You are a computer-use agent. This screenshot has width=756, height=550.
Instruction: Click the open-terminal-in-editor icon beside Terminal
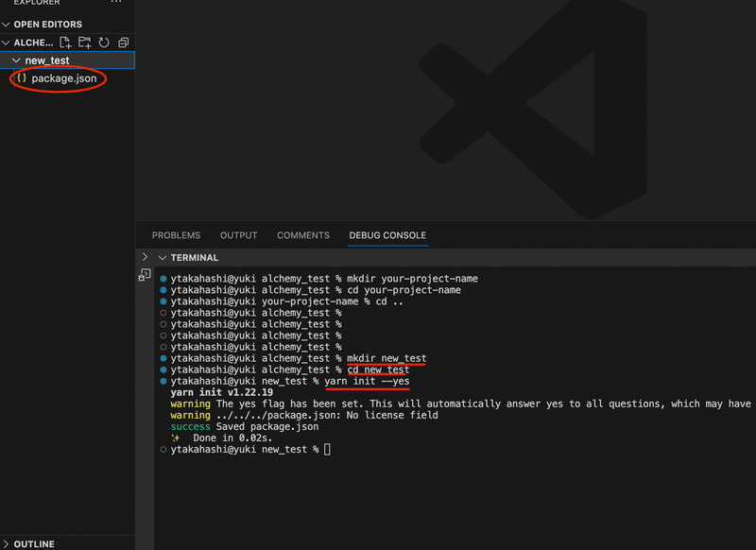coord(144,274)
